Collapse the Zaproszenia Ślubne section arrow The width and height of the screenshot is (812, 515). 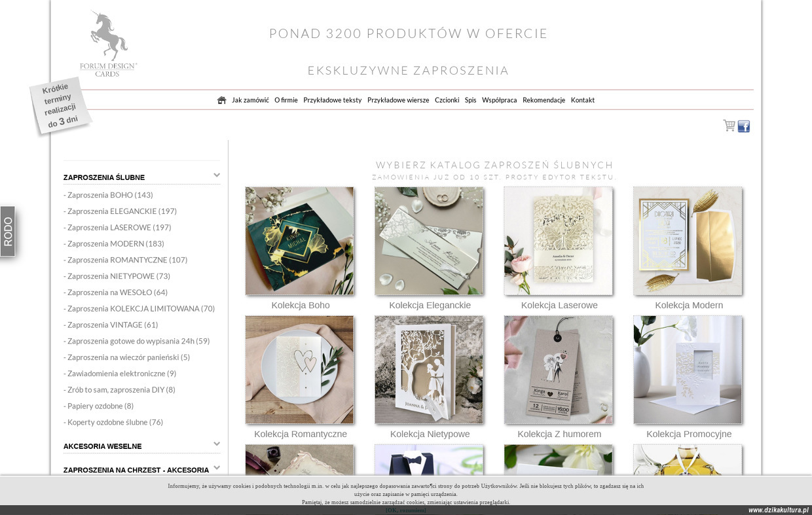coord(217,175)
